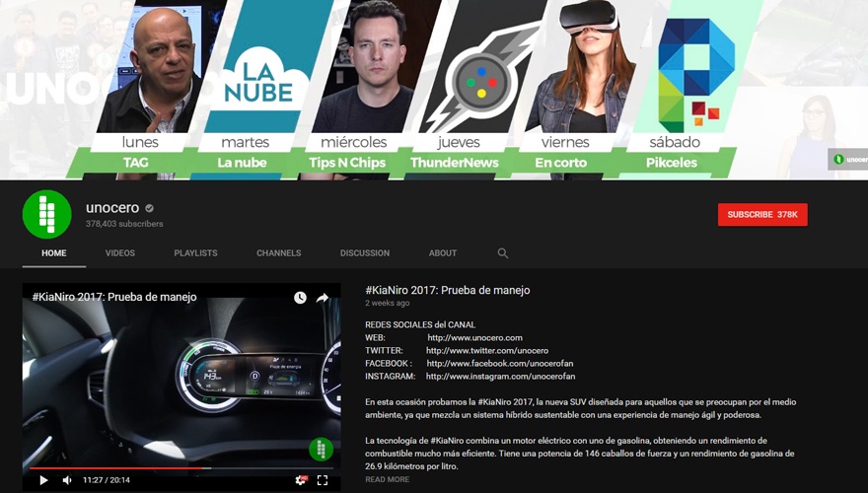Mute the video volume speaker icon

(67, 480)
